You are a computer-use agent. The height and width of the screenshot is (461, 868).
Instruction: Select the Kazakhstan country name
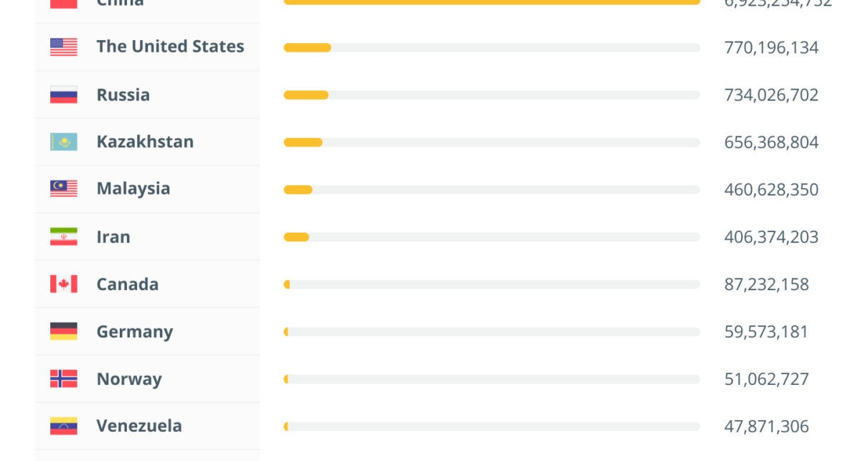point(145,141)
